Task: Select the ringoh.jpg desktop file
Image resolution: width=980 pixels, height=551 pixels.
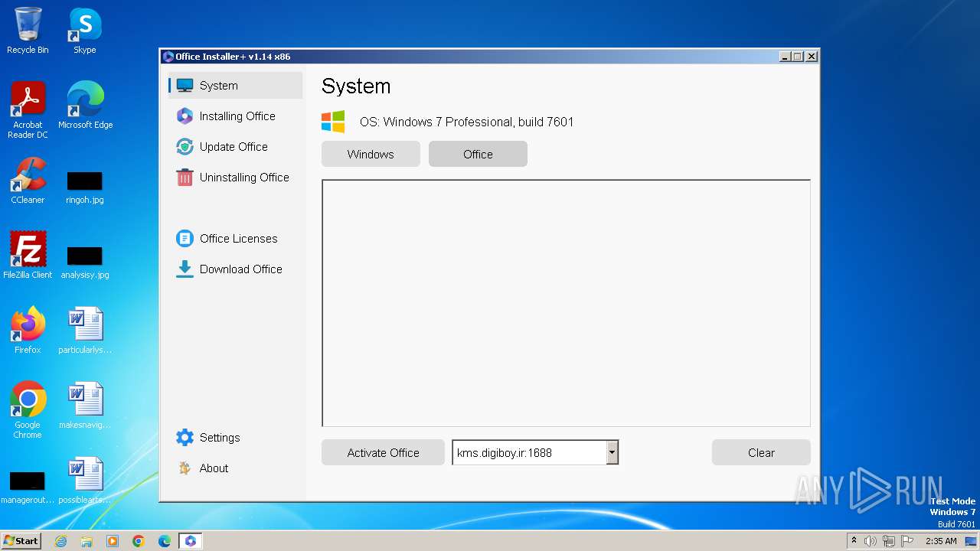Action: tap(85, 187)
